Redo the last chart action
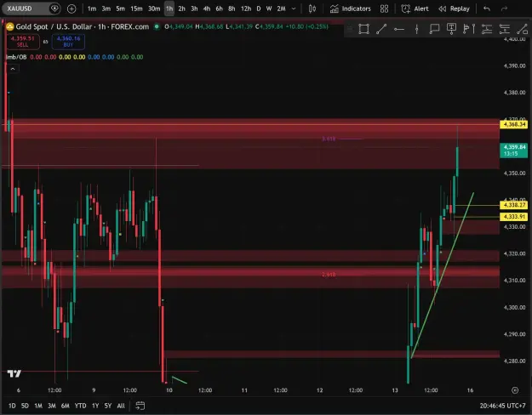This screenshot has height=415, width=532. tap(505, 9)
